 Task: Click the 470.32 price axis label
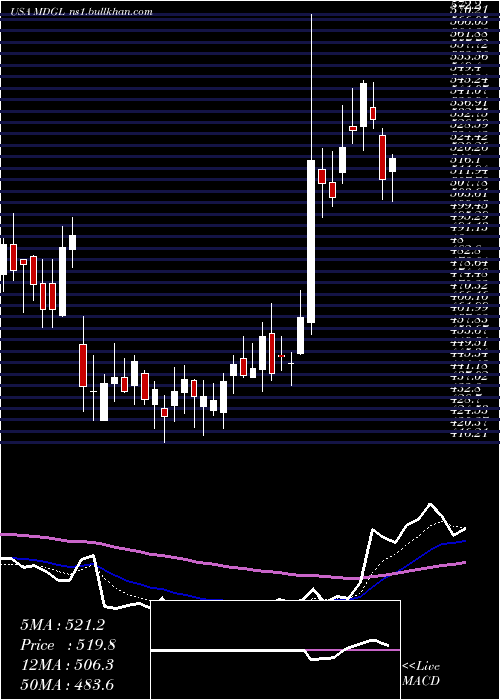tap(469, 285)
